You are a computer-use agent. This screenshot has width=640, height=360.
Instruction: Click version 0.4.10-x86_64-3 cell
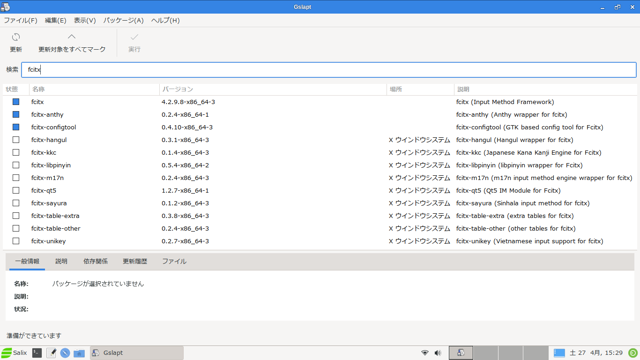click(187, 127)
